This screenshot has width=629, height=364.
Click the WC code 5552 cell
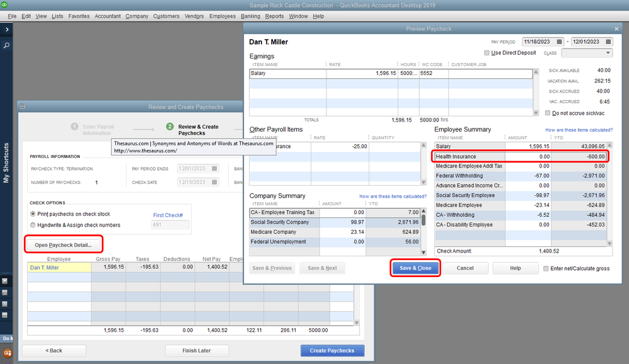click(x=434, y=73)
